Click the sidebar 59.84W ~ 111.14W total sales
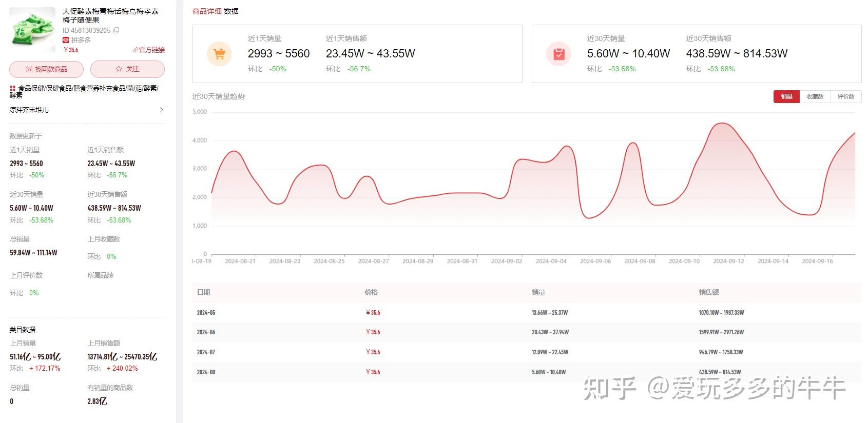Screen dimensions: 868x423 pos(33,253)
